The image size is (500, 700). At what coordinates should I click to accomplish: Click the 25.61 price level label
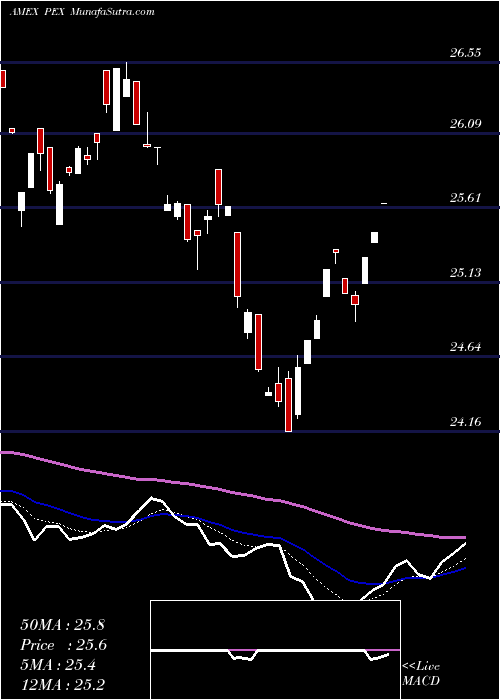(x=465, y=198)
